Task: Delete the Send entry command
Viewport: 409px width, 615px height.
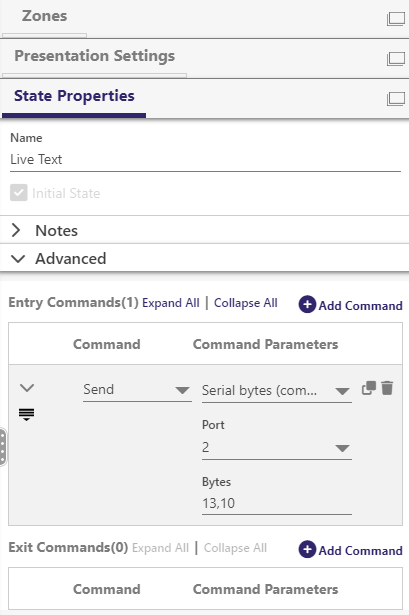Action: click(387, 388)
